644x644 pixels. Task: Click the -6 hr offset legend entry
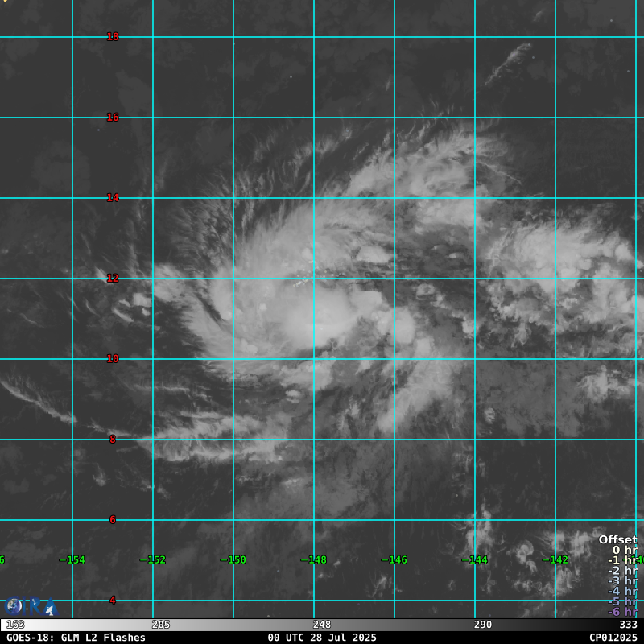pos(621,612)
